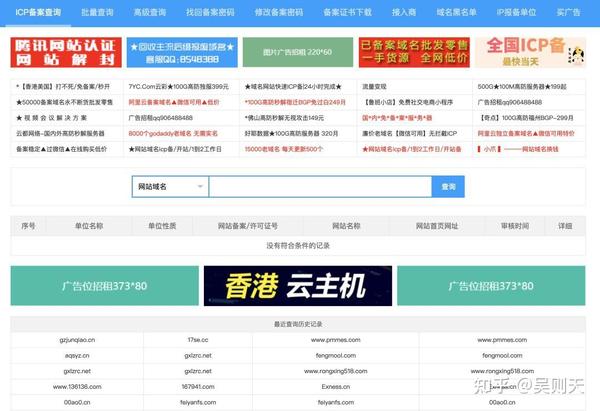Click the 网站备案/许可证号 column header
600x411 pixels.
pyautogui.click(x=248, y=226)
